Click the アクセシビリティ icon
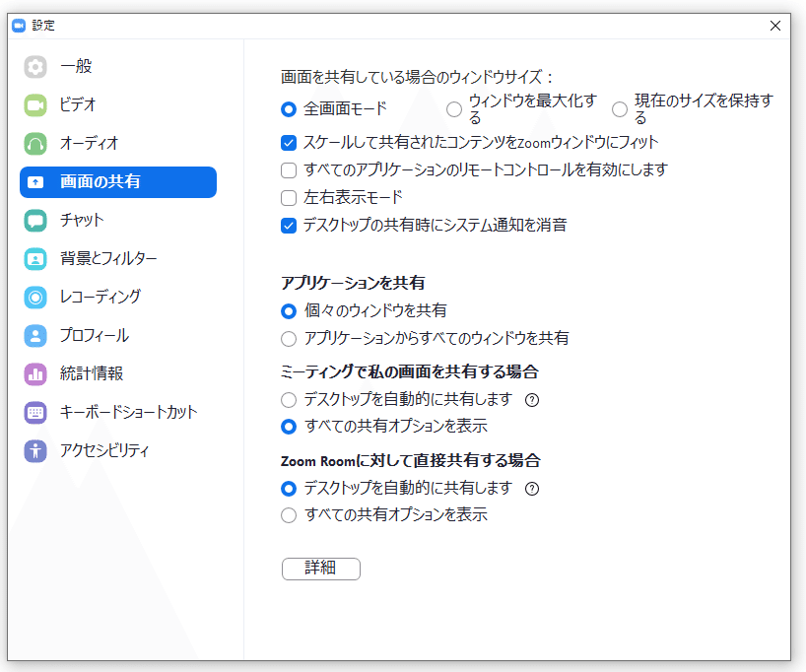Image resolution: width=806 pixels, height=672 pixels. (x=35, y=451)
